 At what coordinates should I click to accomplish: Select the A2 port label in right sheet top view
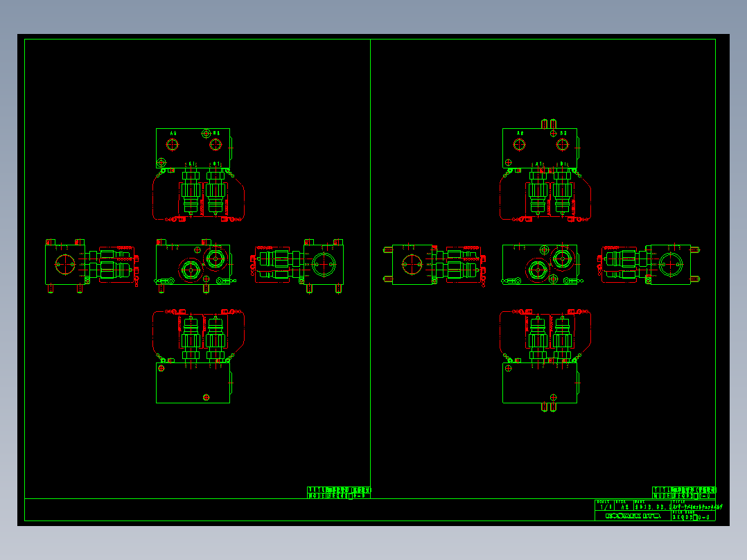[520, 134]
